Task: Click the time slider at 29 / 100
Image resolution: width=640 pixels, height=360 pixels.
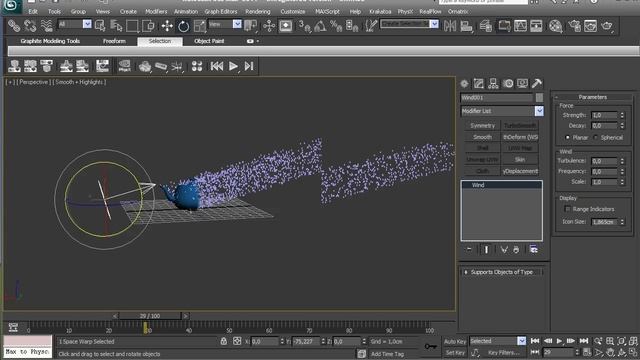Action: (150, 316)
